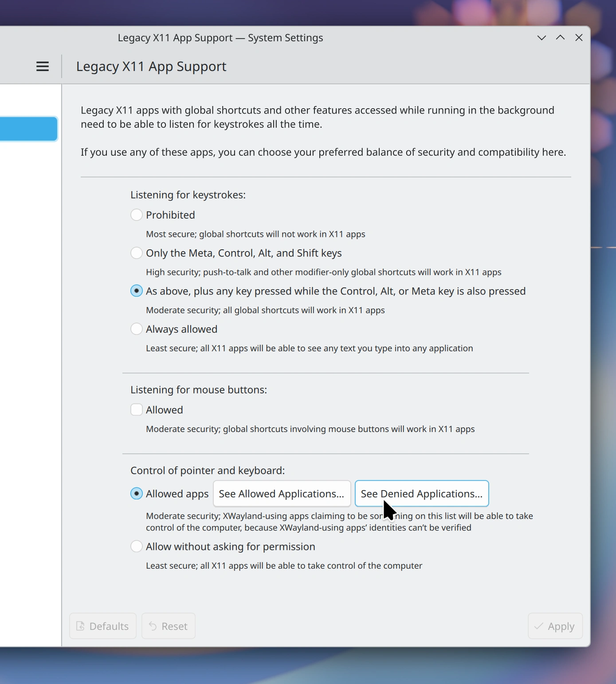
Task: Minimize the System Settings window
Action: 541,38
